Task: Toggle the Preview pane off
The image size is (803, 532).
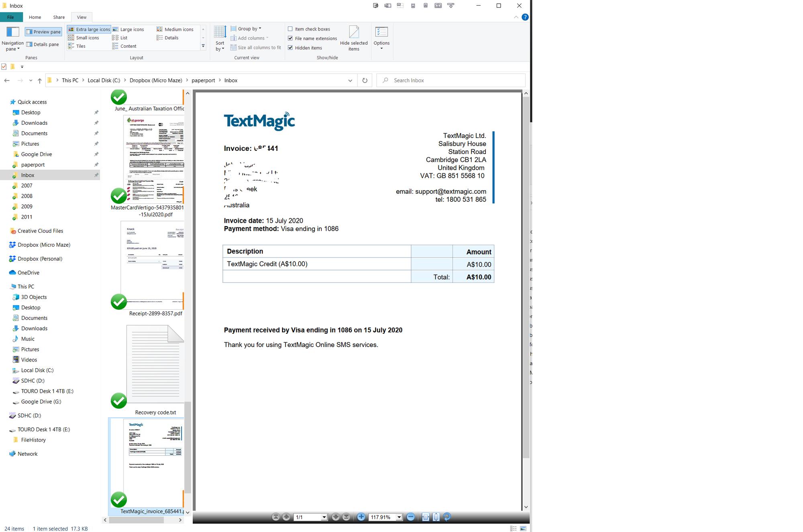Action: coord(43,32)
